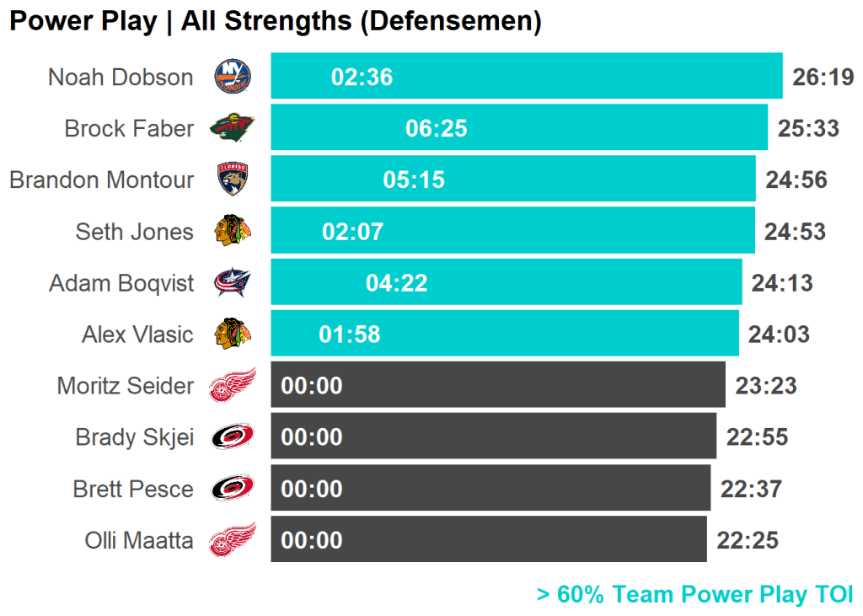
Task: Click the Red Wings logo beside Moritz Seider
Action: point(232,386)
